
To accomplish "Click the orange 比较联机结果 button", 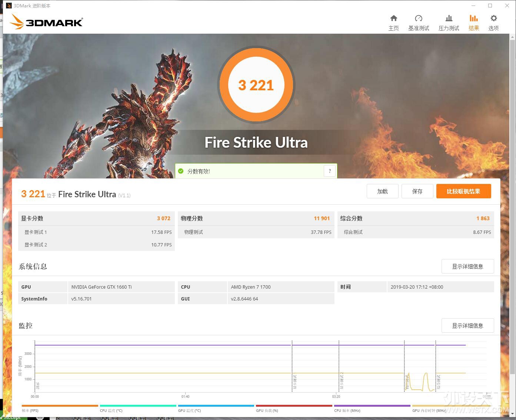I will (464, 191).
